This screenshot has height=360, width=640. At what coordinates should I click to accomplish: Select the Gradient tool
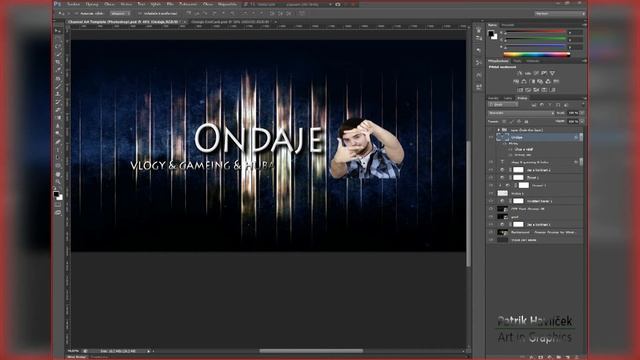58,118
